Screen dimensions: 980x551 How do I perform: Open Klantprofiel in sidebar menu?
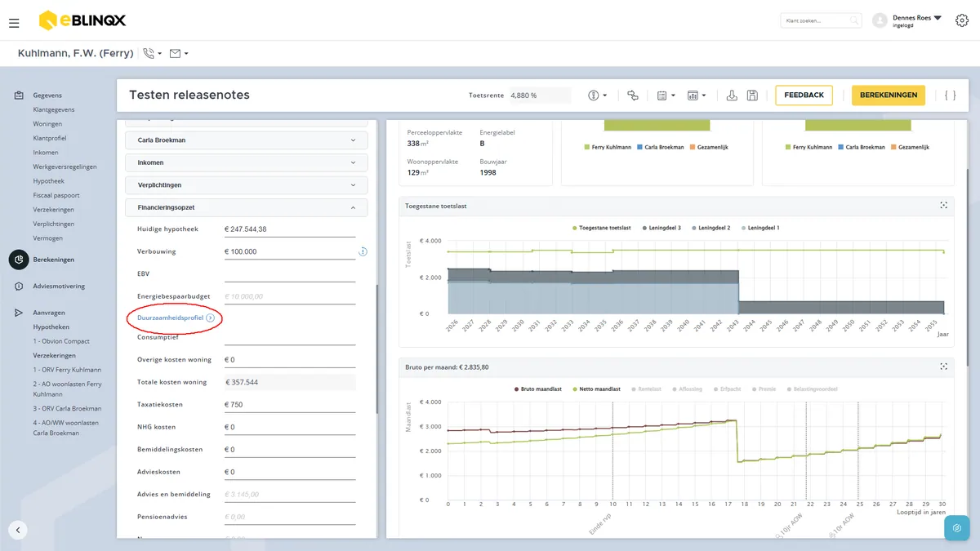50,138
